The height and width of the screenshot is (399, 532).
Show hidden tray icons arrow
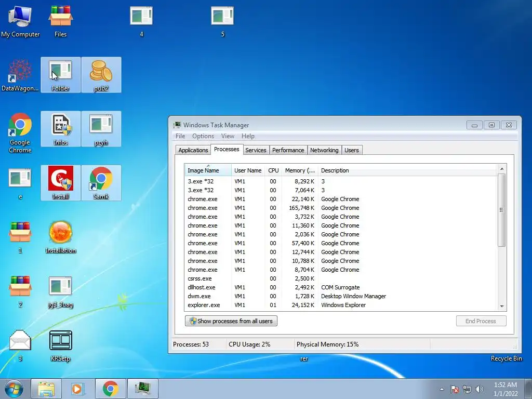(x=442, y=389)
